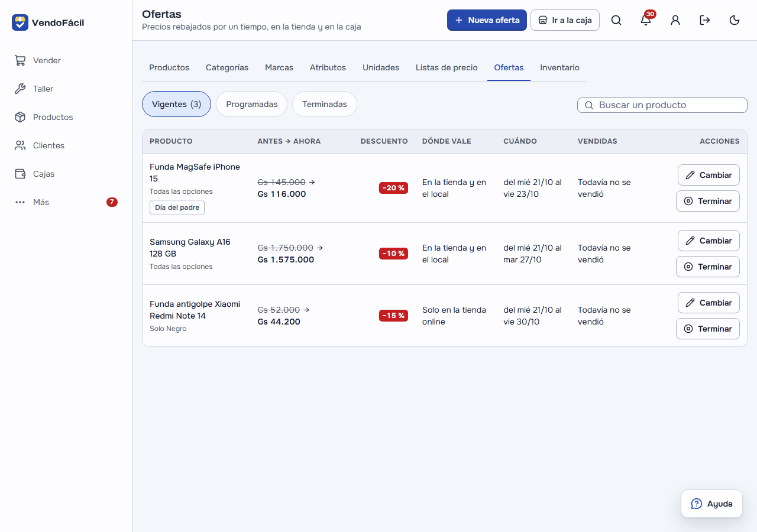The image size is (757, 532).
Task: Switch to the Inventario tab
Action: (559, 67)
